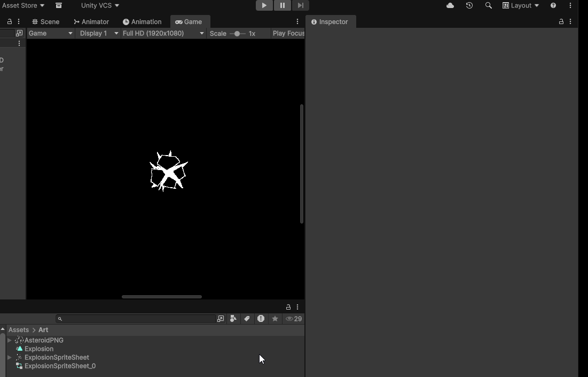Expand the AsteroidPNG asset
The width and height of the screenshot is (588, 377).
click(10, 340)
